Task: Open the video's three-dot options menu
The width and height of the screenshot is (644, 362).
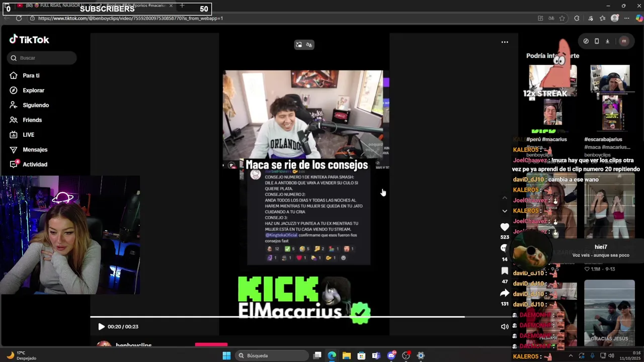Action: click(505, 42)
